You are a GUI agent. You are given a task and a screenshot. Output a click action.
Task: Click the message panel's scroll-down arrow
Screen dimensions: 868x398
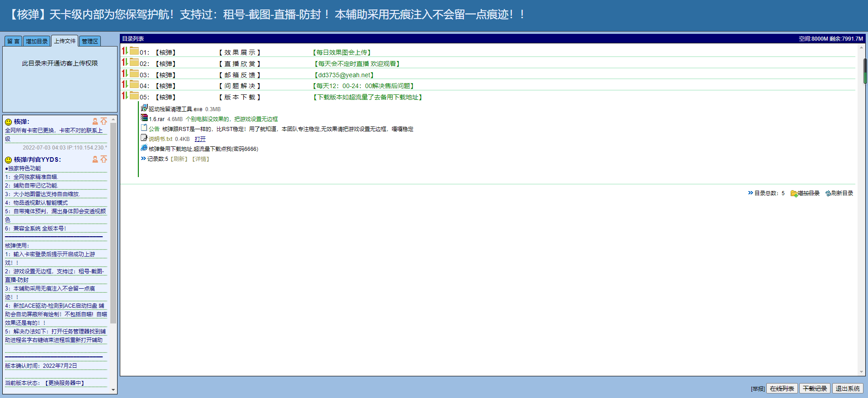coord(113,390)
